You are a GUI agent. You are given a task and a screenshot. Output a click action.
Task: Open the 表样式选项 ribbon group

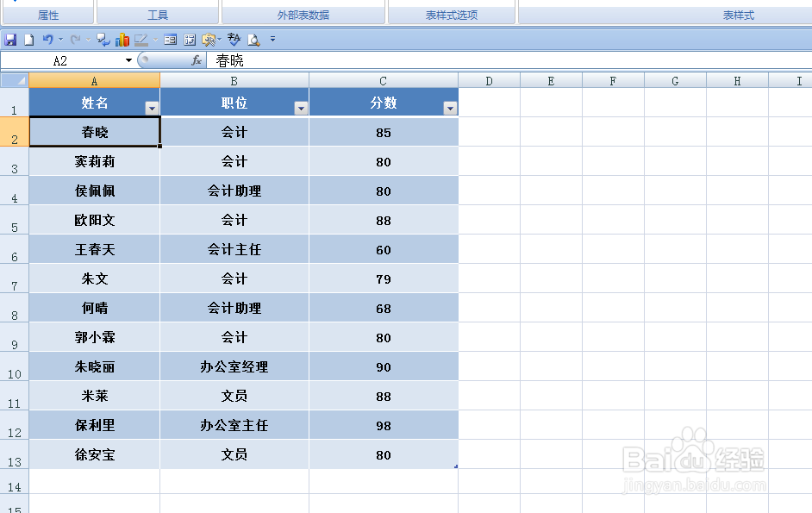click(x=452, y=15)
